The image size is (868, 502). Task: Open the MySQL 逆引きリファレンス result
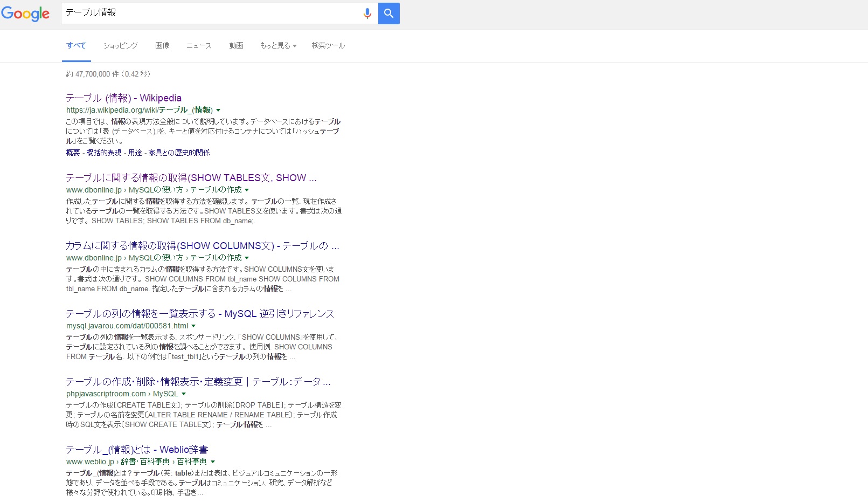tap(200, 314)
